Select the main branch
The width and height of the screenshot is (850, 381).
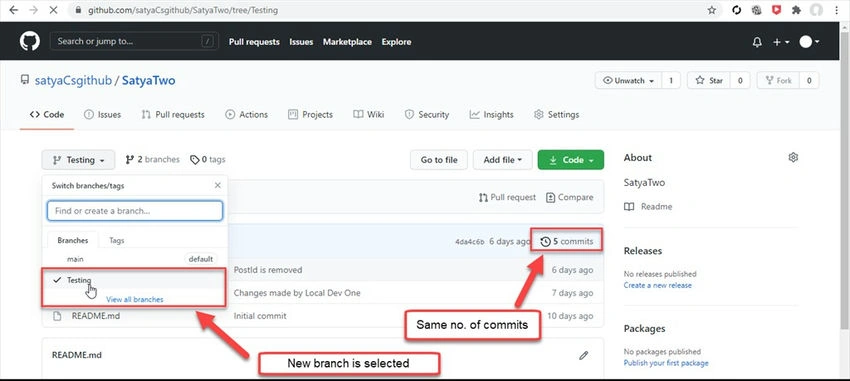coord(134,259)
